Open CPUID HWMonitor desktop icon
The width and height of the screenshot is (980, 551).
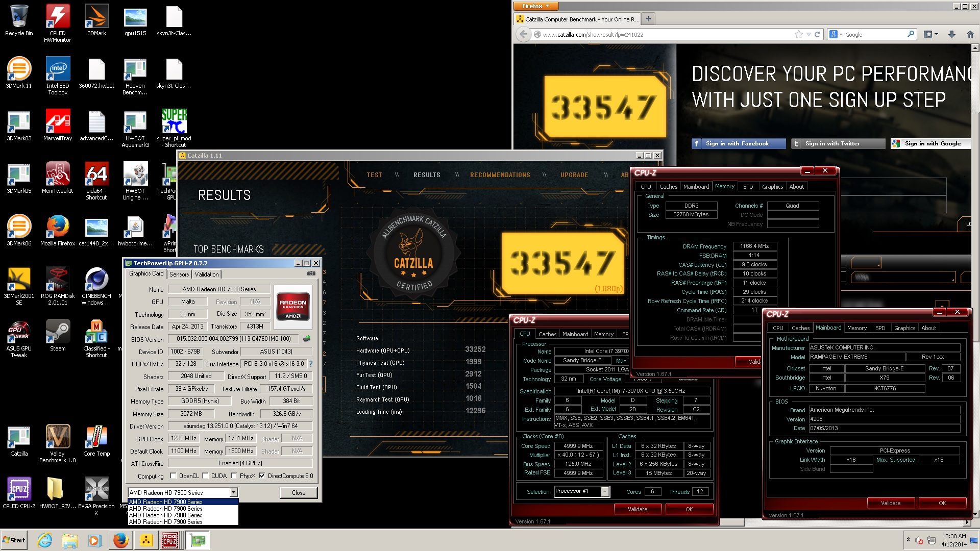[58, 22]
